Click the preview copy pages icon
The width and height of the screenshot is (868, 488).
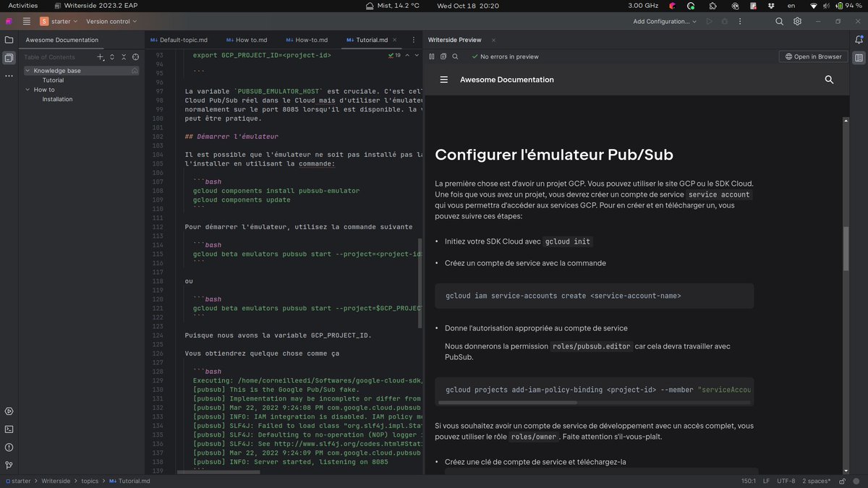click(x=443, y=56)
